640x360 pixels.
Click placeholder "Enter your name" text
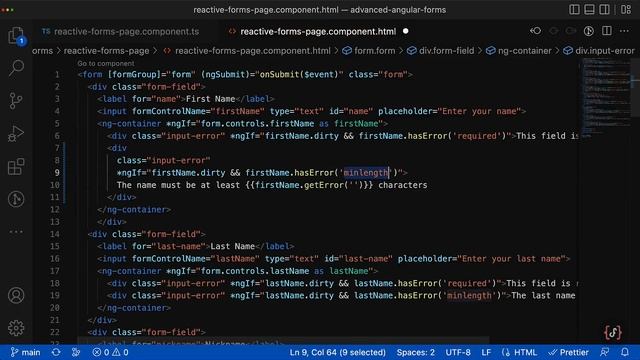(x=479, y=111)
